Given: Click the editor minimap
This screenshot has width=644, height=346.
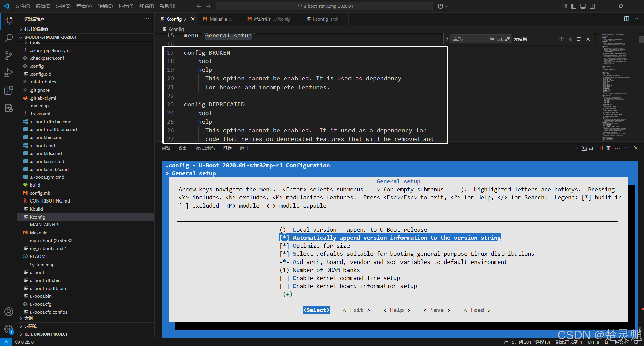Looking at the screenshot, I should (x=619, y=88).
